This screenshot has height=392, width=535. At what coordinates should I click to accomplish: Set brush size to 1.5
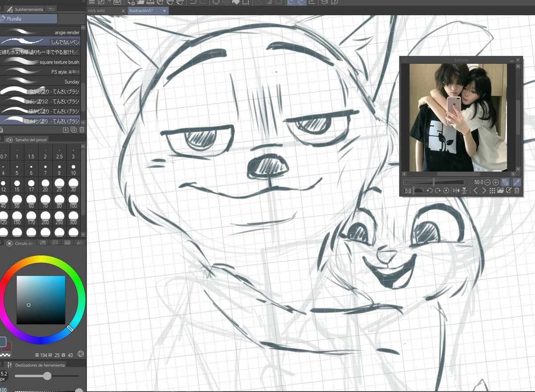click(x=31, y=152)
